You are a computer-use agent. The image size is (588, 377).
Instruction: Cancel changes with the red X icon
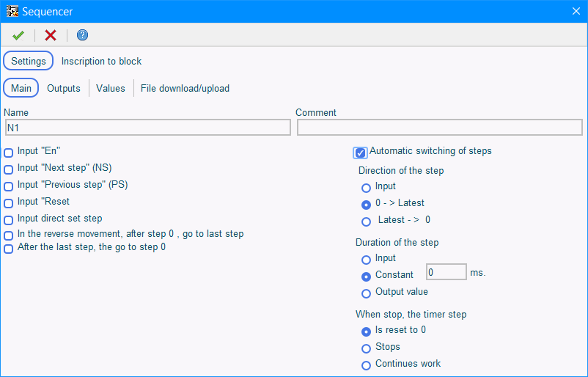(x=51, y=35)
